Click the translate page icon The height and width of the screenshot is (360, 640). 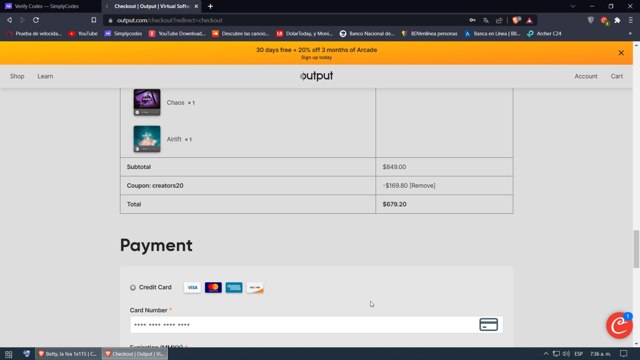tap(486, 20)
